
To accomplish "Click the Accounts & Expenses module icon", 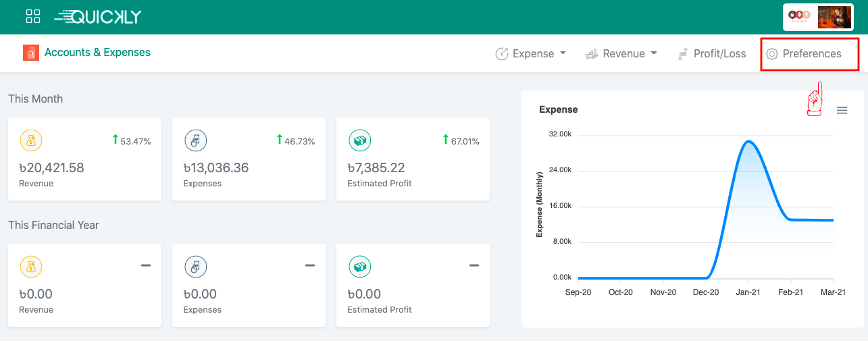I will 30,53.
